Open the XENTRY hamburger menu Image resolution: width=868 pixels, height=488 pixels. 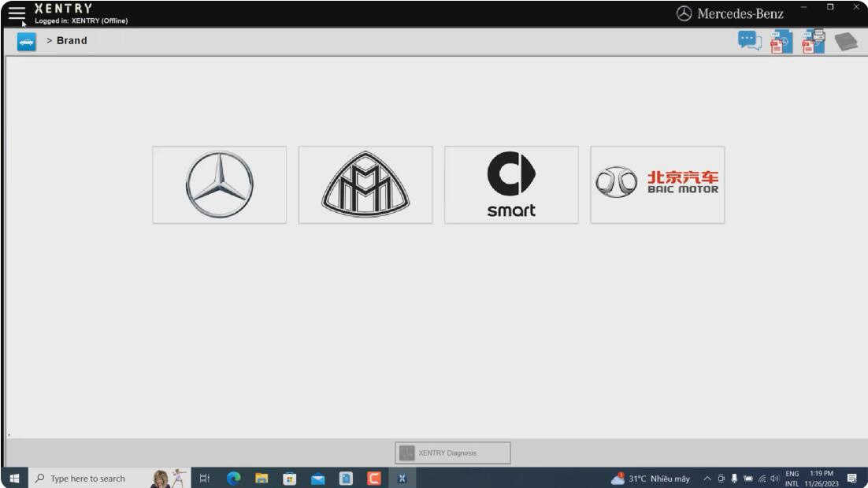click(x=17, y=13)
